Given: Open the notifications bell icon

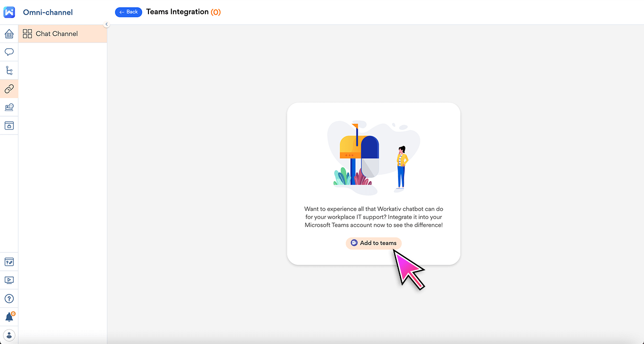Looking at the screenshot, I should pyautogui.click(x=9, y=317).
